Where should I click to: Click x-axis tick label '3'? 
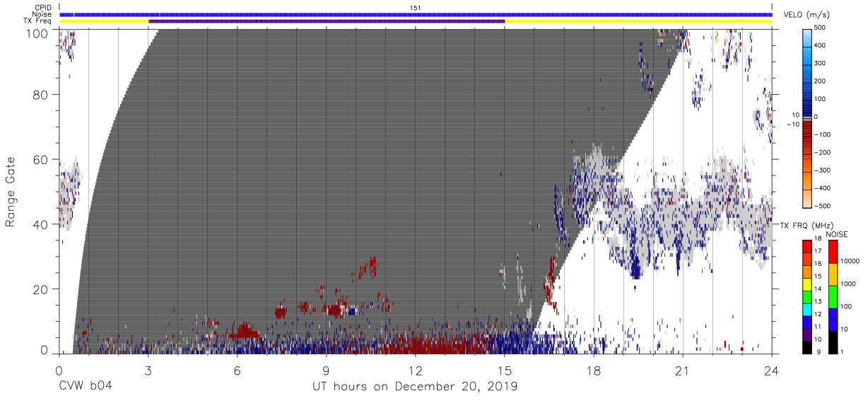[x=148, y=369]
